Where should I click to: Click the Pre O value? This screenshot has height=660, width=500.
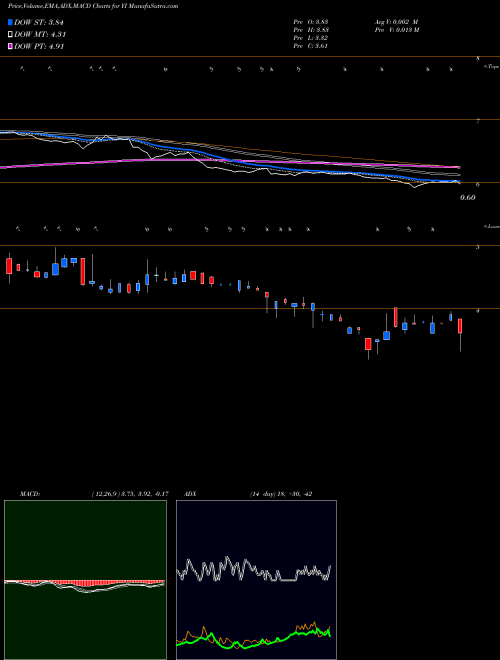[311, 22]
